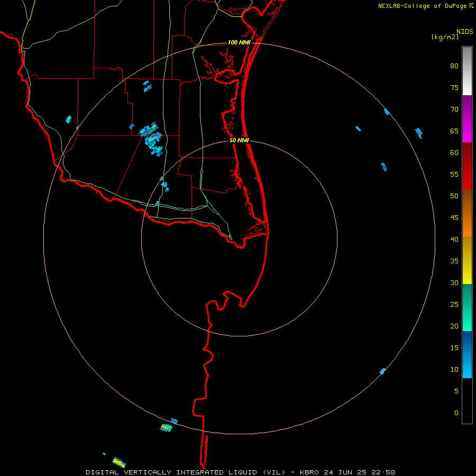Click the scale value 45
The image size is (476, 476).
click(x=454, y=218)
